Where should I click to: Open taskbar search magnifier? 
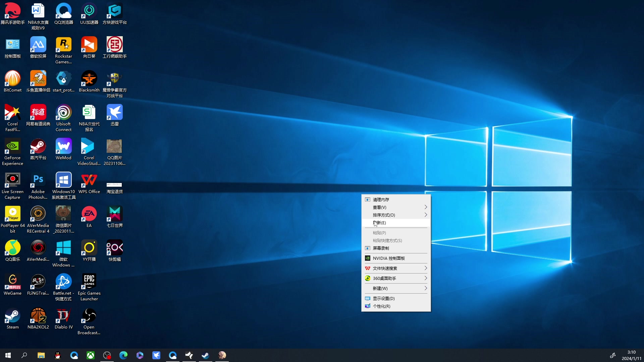[x=24, y=355]
